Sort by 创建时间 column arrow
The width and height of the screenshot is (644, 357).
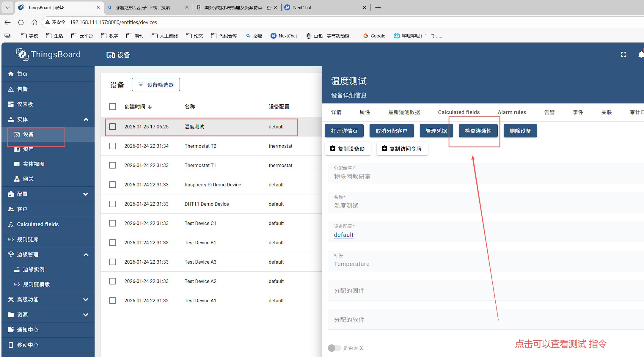(150, 107)
